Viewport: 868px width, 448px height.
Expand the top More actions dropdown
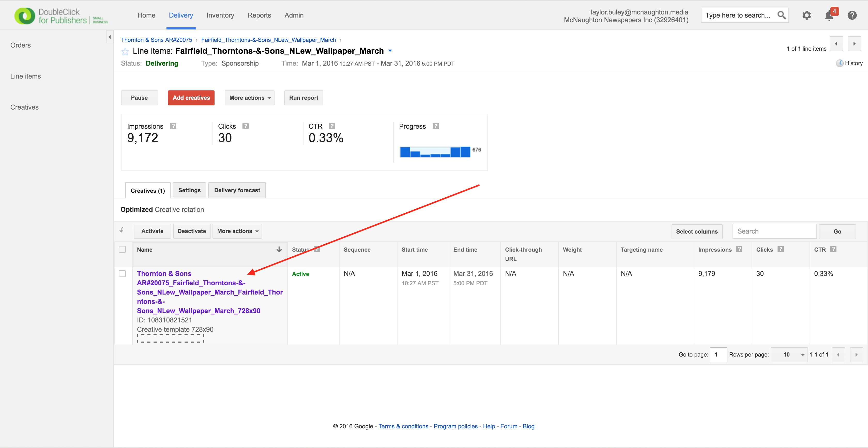[250, 98]
